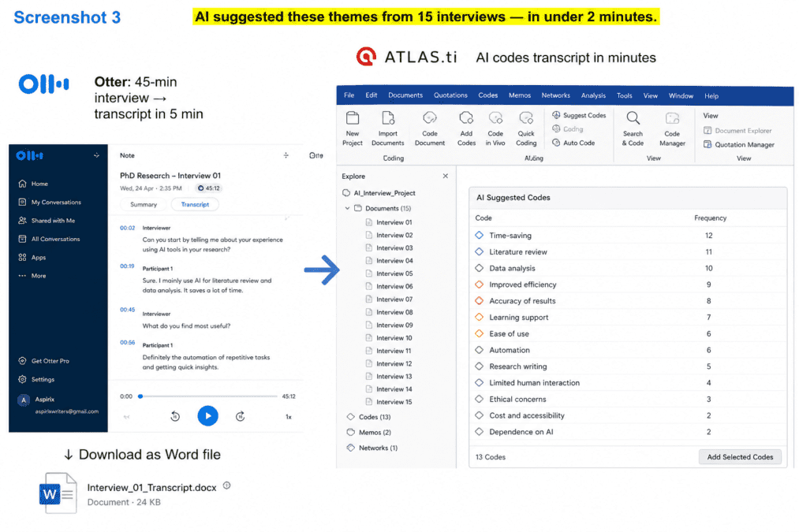Open the Memos (2) tree node
The image size is (799, 532).
coord(369,432)
